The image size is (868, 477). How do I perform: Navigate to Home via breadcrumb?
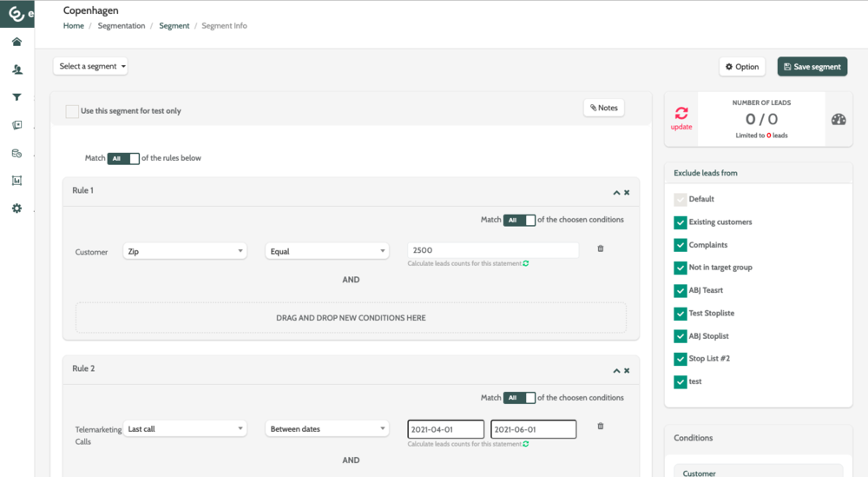[x=74, y=26]
